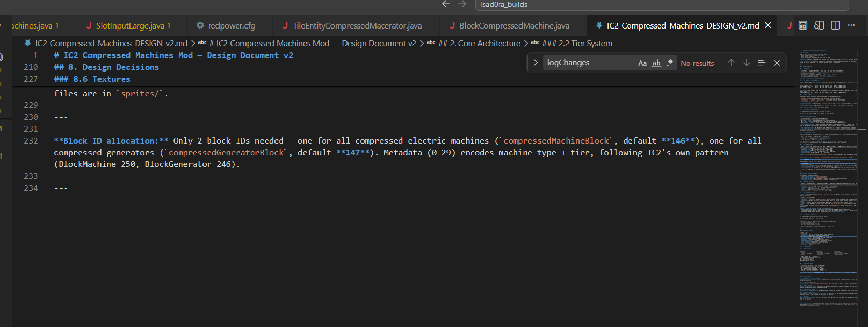Click the abc symbol icon before '## 2. Core Architecture'
This screenshot has width=868, height=327.
[431, 43]
